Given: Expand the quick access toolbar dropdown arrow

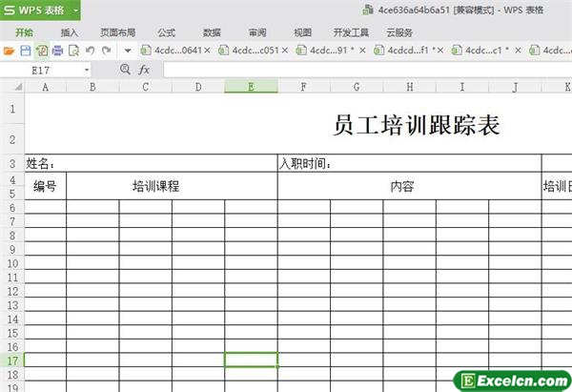Looking at the screenshot, I should pyautogui.click(x=128, y=50).
